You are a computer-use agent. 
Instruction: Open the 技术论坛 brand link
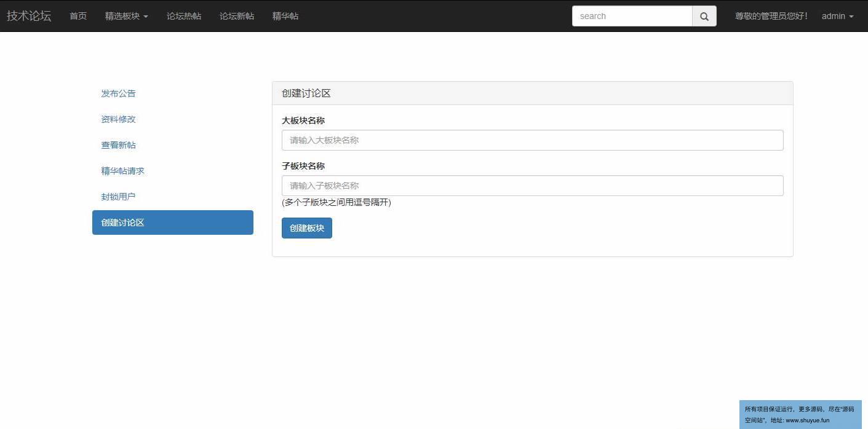click(x=29, y=16)
